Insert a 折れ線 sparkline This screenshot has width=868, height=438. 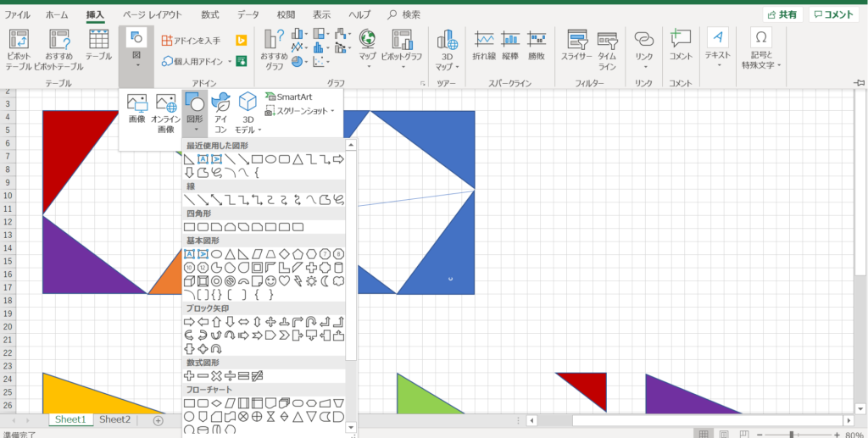[484, 46]
